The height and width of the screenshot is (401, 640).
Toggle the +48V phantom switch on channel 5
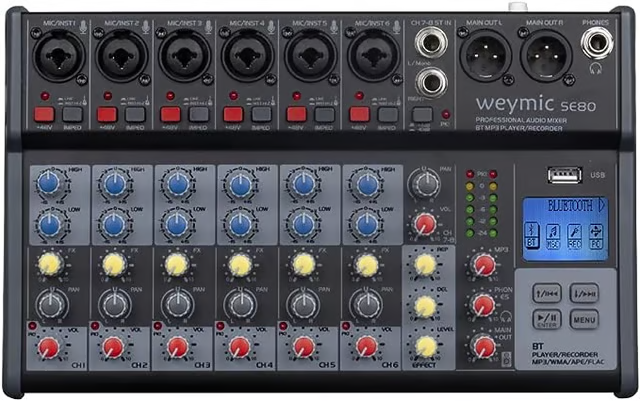point(296,115)
